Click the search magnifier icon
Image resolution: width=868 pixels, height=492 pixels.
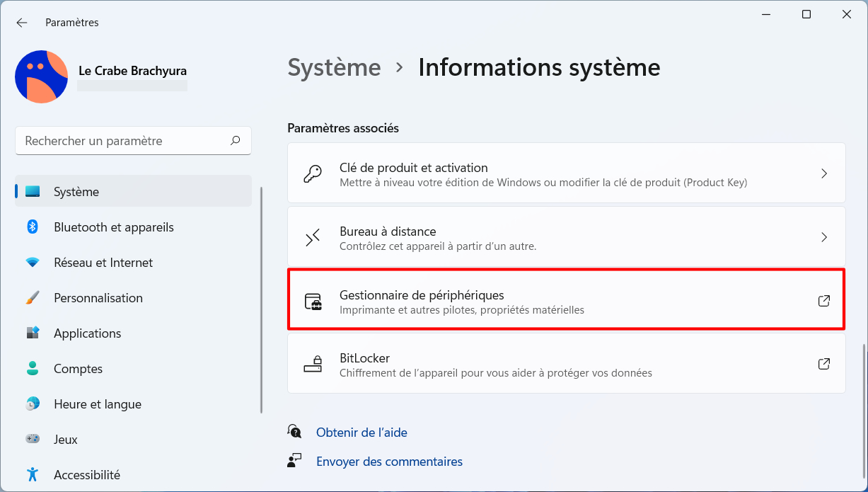coord(236,141)
